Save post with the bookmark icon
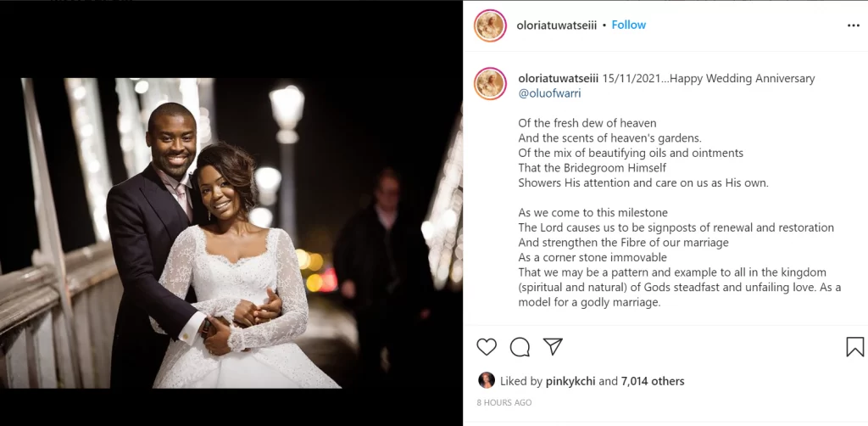 click(854, 347)
